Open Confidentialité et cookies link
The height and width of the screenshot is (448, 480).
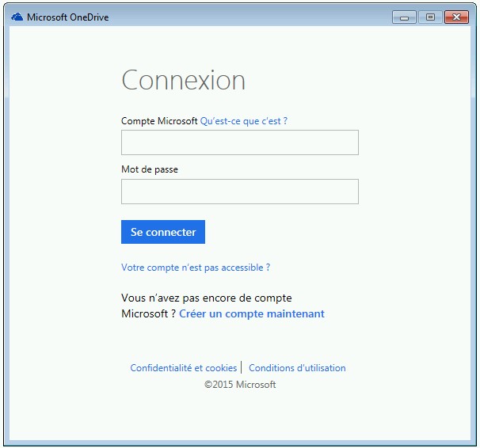[x=184, y=368]
